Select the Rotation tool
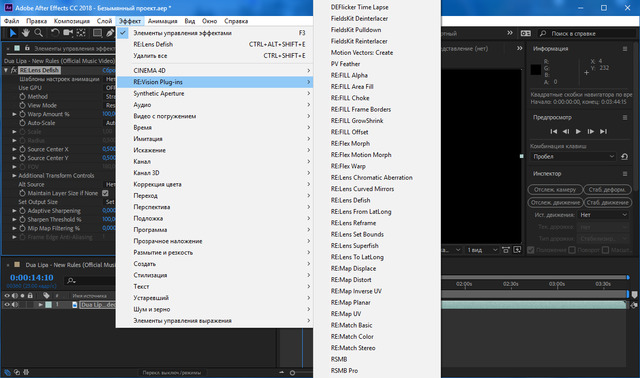 click(55, 33)
